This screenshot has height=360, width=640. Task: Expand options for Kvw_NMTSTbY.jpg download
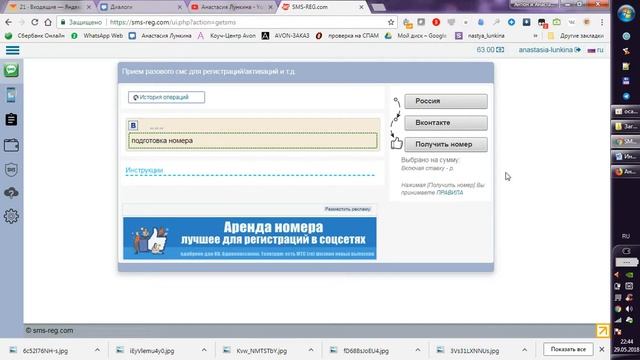point(311,350)
